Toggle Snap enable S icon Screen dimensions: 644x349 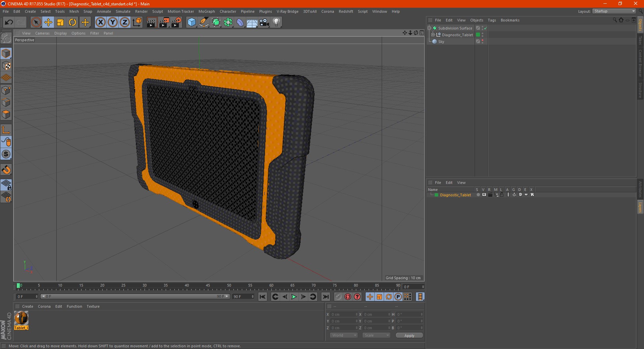[x=6, y=154]
